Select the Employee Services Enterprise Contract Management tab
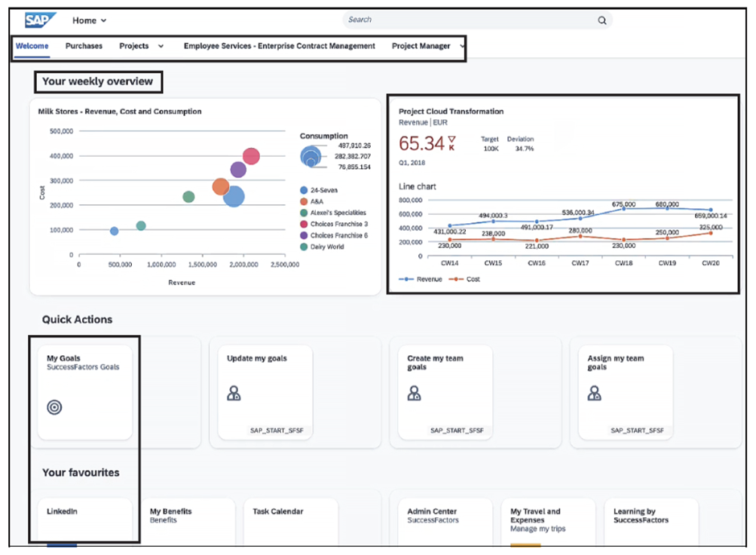Image resolution: width=756 pixels, height=555 pixels. [279, 46]
